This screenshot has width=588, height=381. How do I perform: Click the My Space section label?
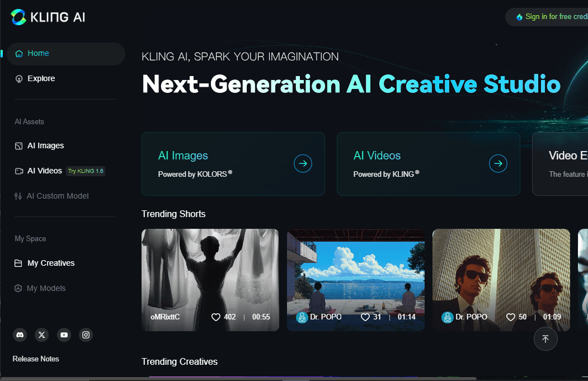click(x=30, y=238)
